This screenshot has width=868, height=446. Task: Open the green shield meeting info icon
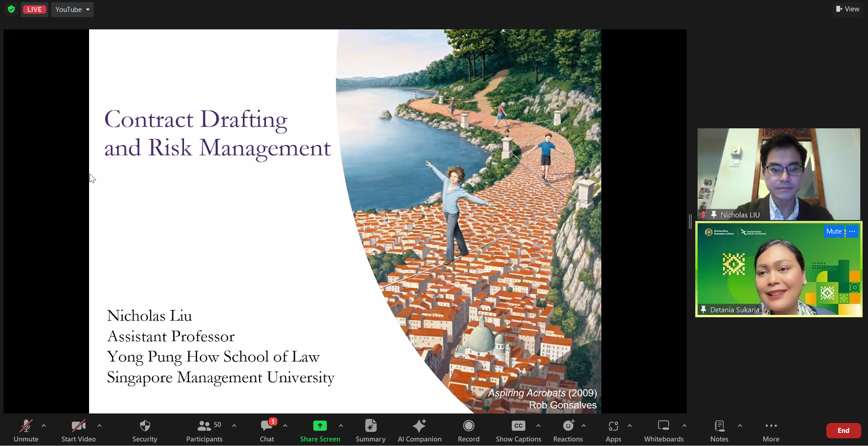(11, 9)
